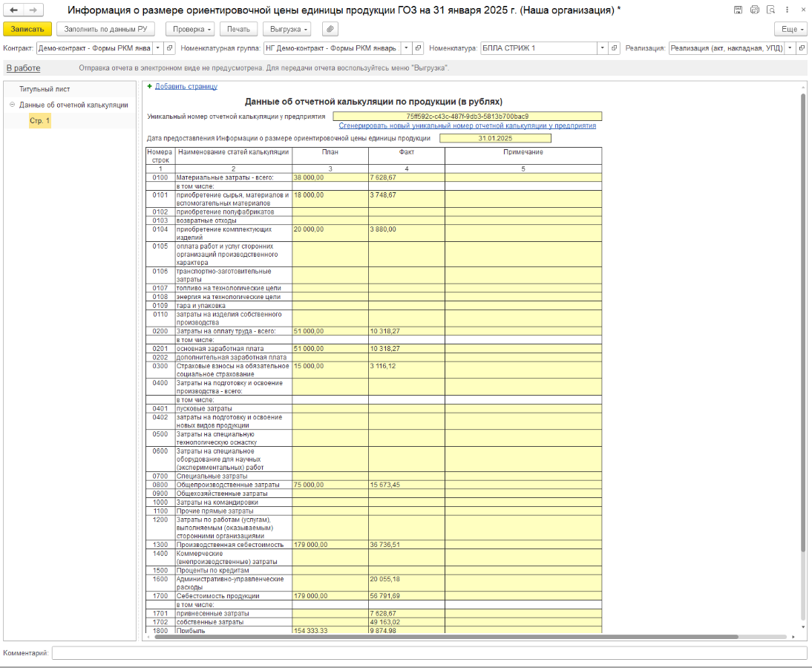Screen dimensions: 812x668
Task: Click the printer icon in title bar
Action: (755, 10)
